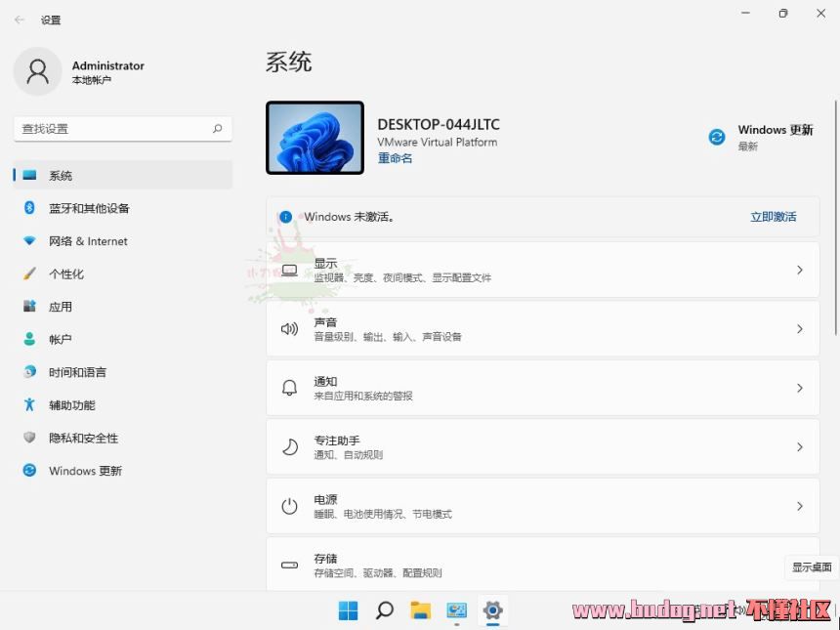Viewport: 840px width, 630px height.
Task: Open the 电源 settings row
Action: click(x=542, y=506)
